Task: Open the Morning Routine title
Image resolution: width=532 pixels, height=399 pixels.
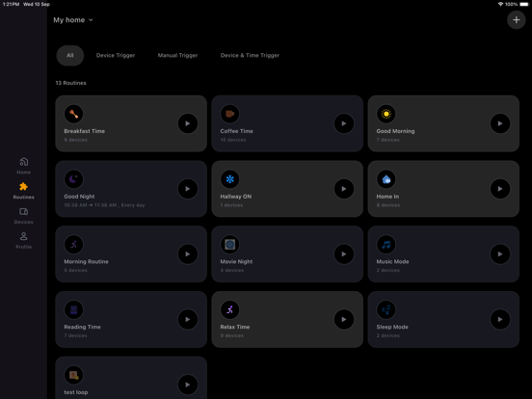Action: pos(86,261)
